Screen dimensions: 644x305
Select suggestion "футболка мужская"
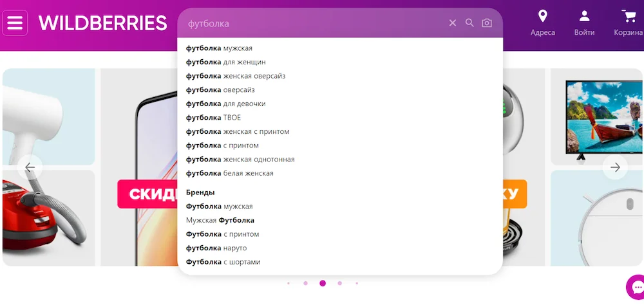point(219,48)
